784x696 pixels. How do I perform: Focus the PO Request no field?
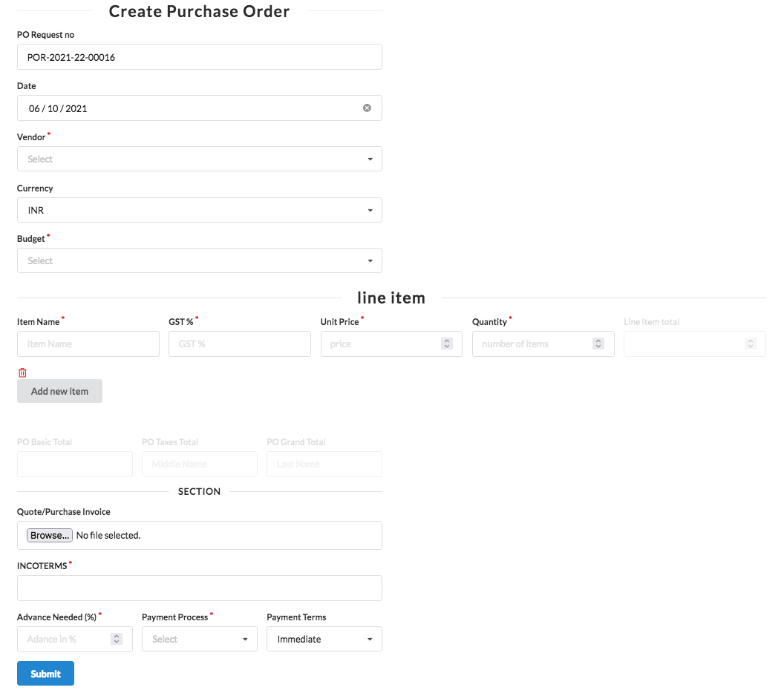point(199,57)
